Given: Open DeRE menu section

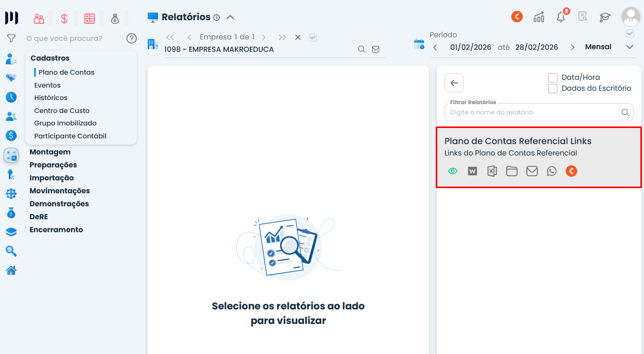Looking at the screenshot, I should point(39,217).
